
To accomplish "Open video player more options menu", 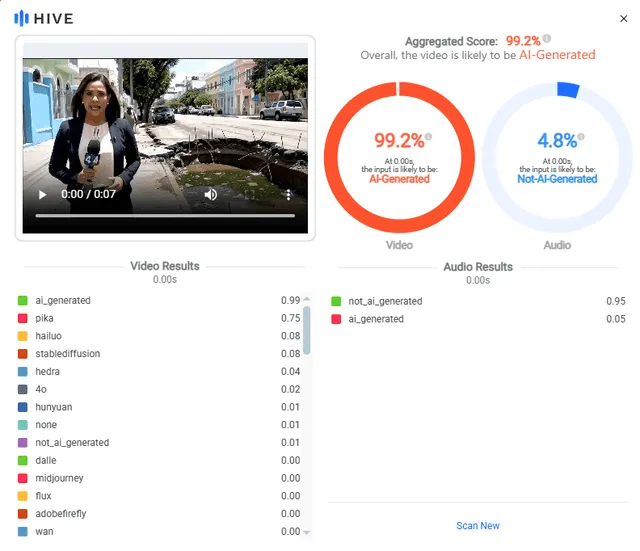I will click(x=288, y=195).
